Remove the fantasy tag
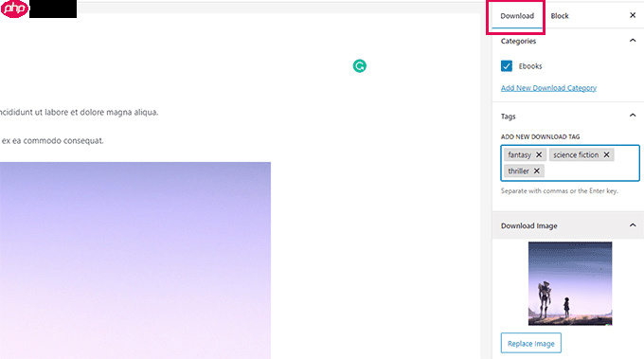The height and width of the screenshot is (359, 644). [539, 154]
